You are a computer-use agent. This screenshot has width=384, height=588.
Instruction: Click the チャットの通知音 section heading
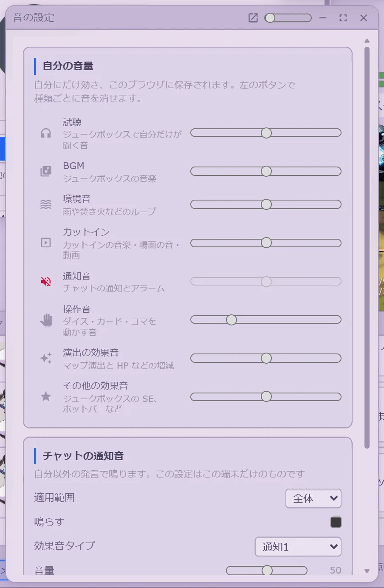[83, 456]
